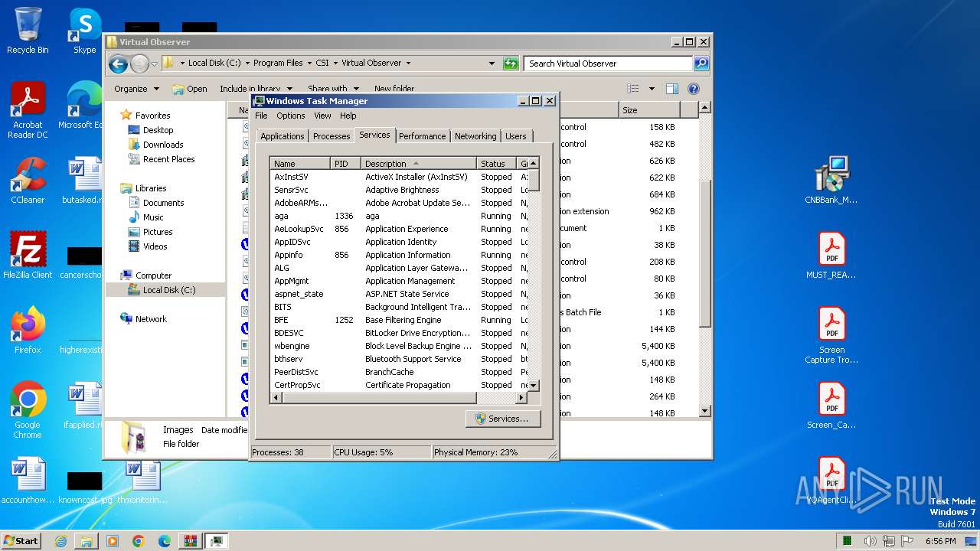Open explorer Help question mark icon
Image resolution: width=980 pixels, height=551 pixels.
[693, 89]
